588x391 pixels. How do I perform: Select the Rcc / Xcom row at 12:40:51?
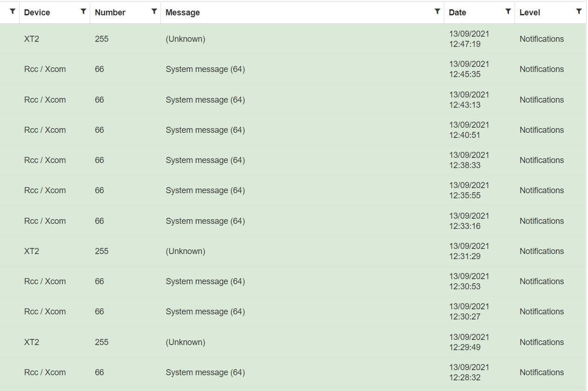[45, 130]
